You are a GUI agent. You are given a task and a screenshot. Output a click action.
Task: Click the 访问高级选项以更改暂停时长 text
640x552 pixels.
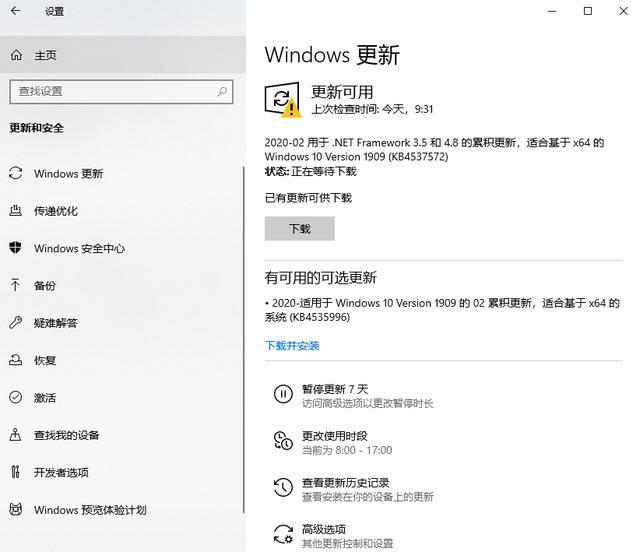point(367,404)
